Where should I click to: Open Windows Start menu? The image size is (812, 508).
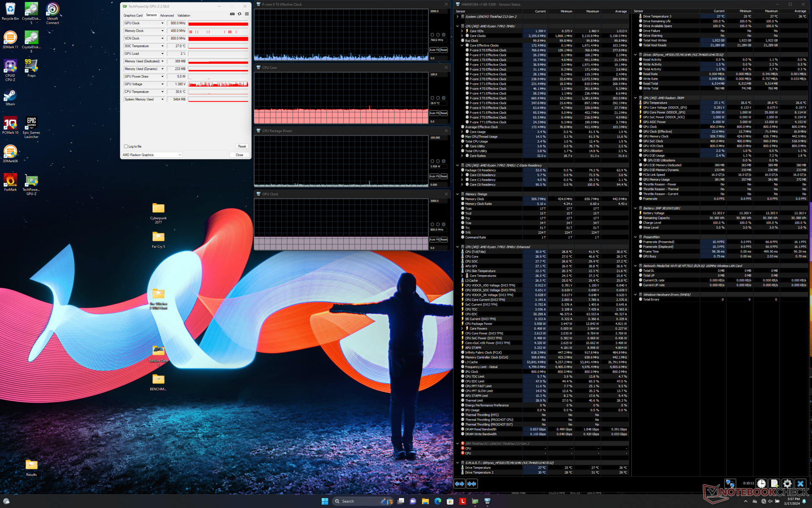coord(324,501)
